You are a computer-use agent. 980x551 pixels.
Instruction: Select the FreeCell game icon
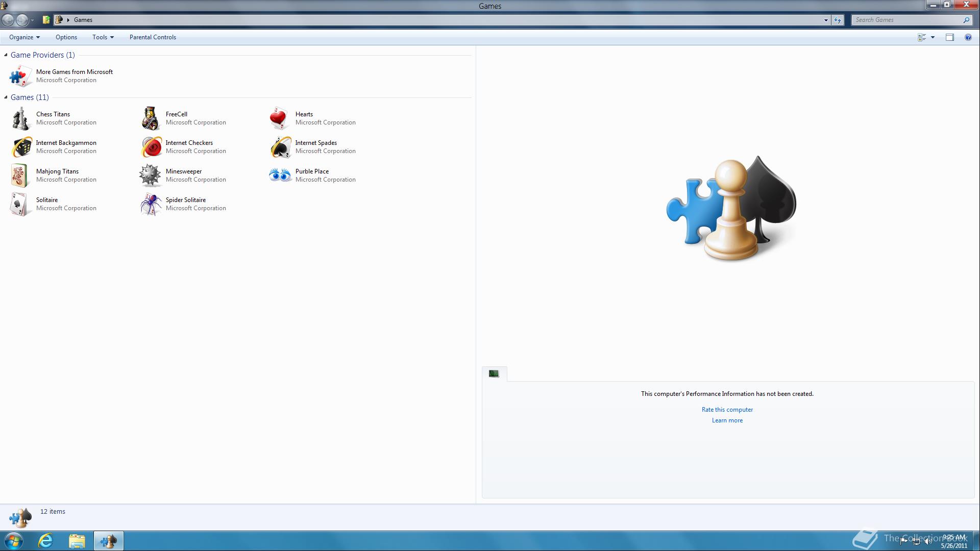pos(151,118)
